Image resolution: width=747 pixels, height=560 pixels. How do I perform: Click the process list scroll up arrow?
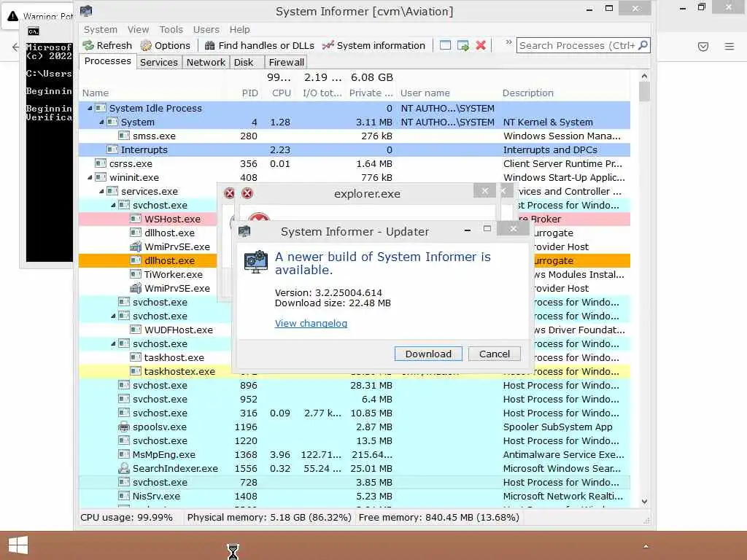tap(644, 76)
